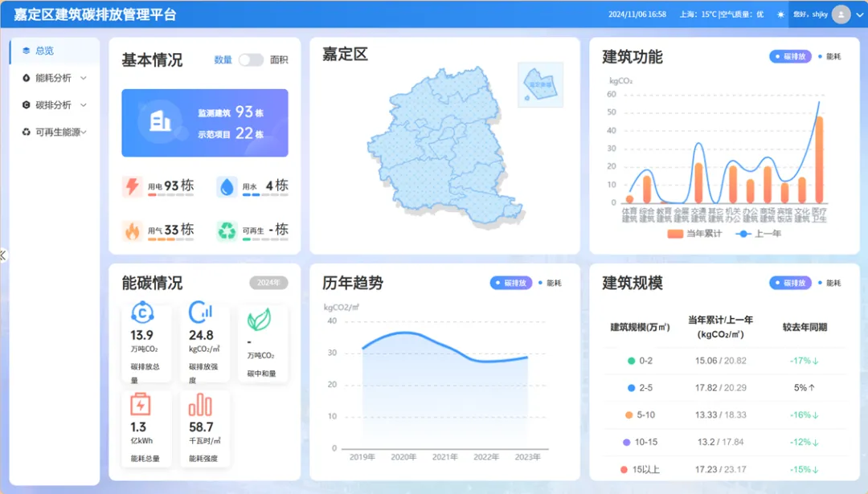This screenshot has width=868, height=494.
Task: Click the small inset map thumbnail
Action: 540,84
